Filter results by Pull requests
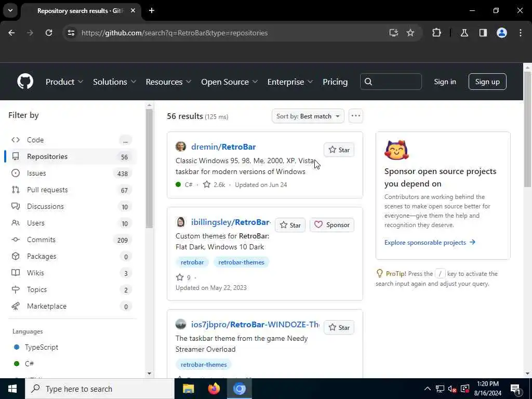The width and height of the screenshot is (532, 399). (71, 190)
